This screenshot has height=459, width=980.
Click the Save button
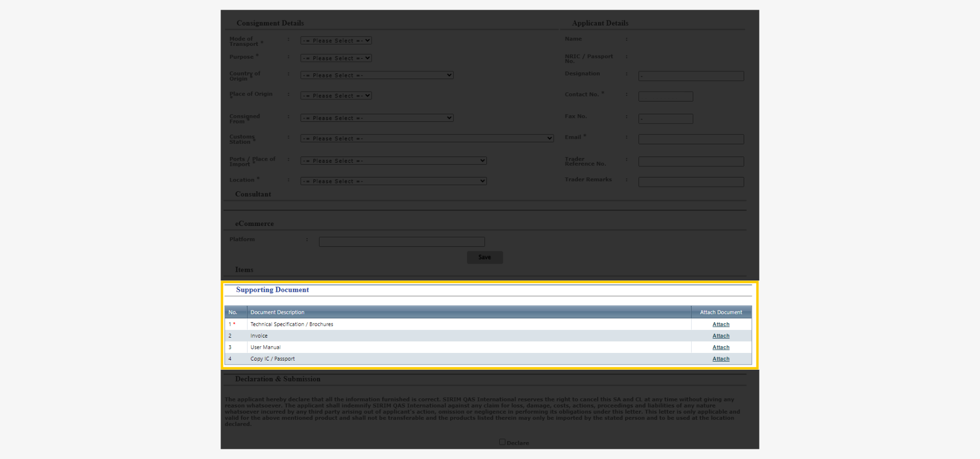[484, 257]
